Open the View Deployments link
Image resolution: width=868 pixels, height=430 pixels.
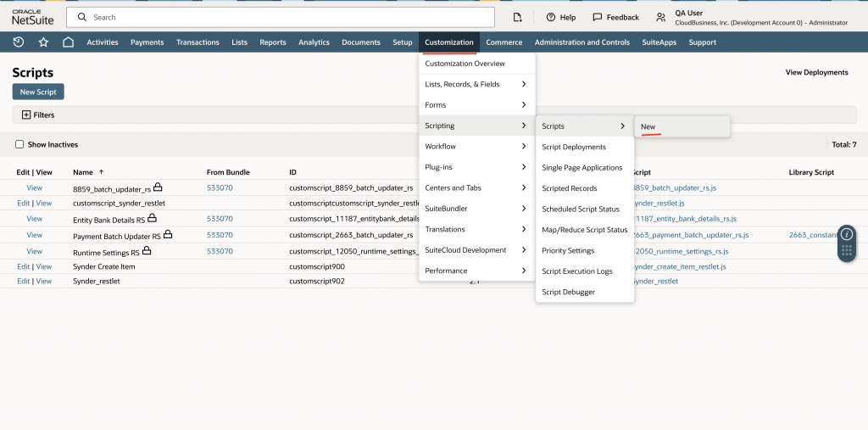pyautogui.click(x=816, y=73)
